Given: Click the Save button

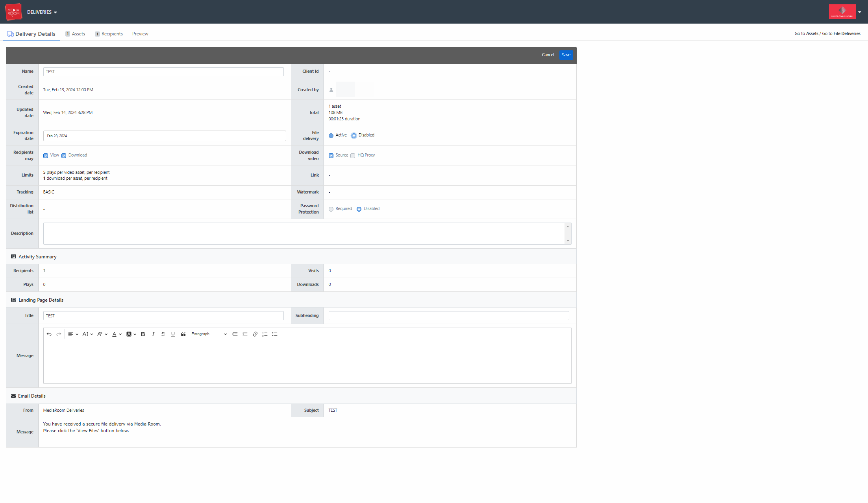Looking at the screenshot, I should pyautogui.click(x=566, y=55).
